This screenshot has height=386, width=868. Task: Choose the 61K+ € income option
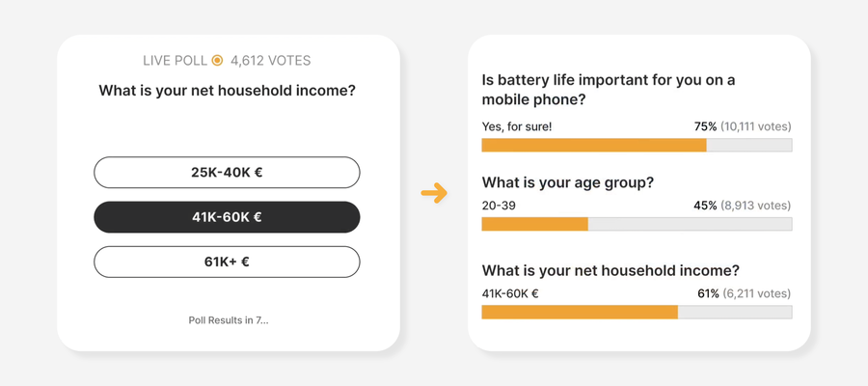point(227,262)
